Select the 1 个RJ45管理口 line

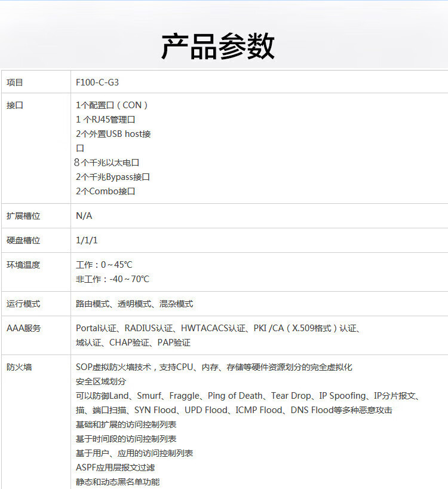point(105,120)
